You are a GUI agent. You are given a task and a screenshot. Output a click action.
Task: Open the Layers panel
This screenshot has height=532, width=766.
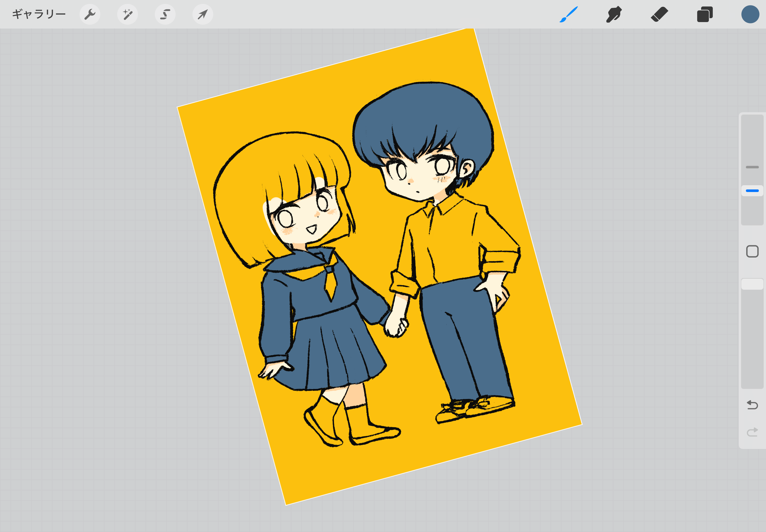[705, 14]
